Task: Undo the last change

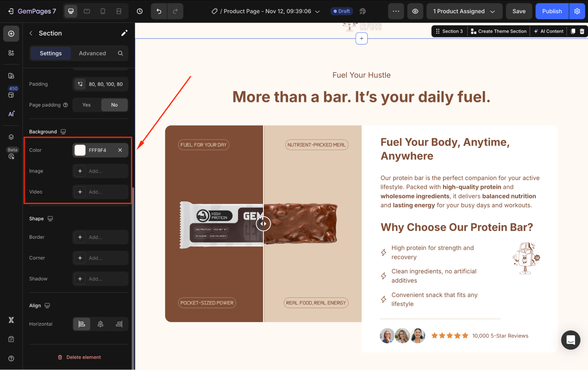Action: (x=159, y=11)
